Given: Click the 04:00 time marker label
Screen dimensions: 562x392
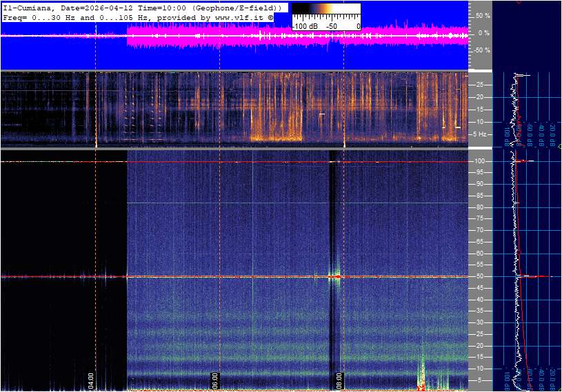Looking at the screenshot, I should pyautogui.click(x=90, y=380).
